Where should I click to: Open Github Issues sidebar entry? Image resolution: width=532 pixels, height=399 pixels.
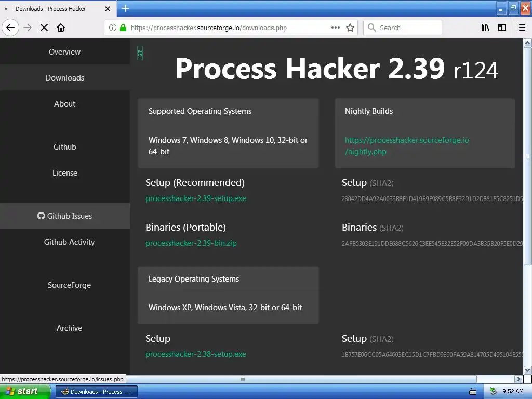pos(64,216)
